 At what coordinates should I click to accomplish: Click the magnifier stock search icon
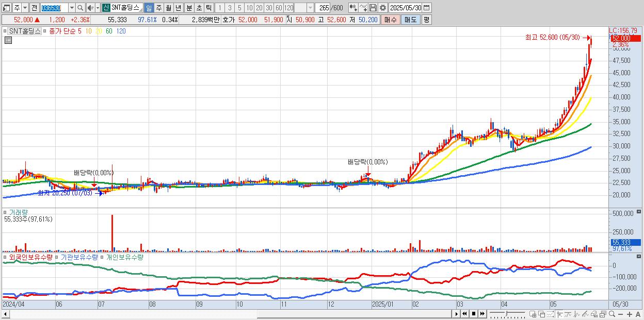click(x=81, y=8)
